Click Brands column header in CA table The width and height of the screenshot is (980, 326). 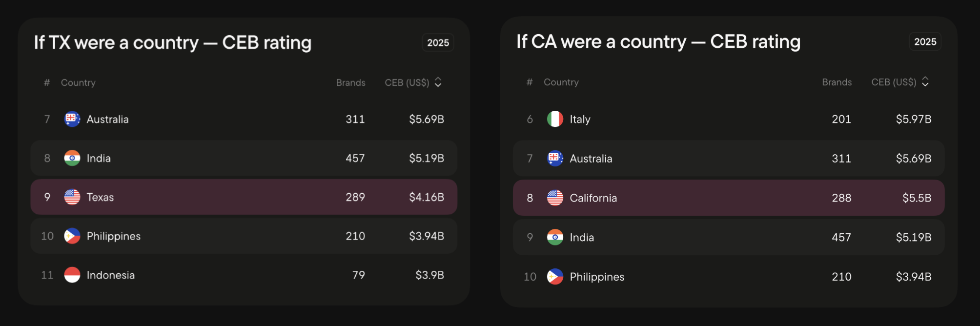837,82
